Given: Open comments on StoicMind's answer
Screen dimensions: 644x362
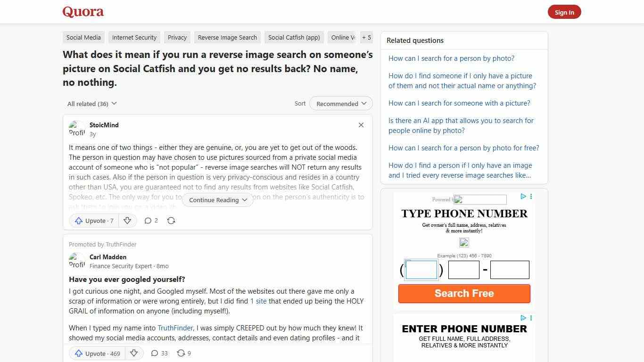Looking at the screenshot, I should (x=151, y=221).
